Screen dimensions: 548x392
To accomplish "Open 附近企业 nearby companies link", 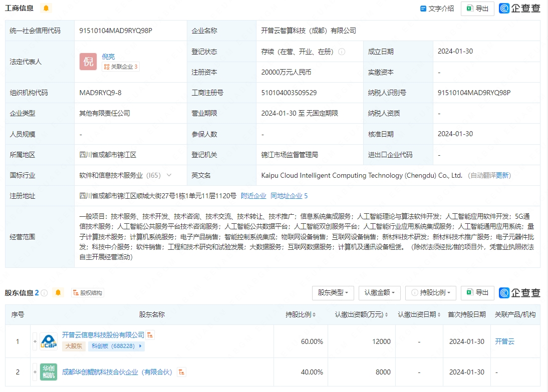I will [253, 196].
